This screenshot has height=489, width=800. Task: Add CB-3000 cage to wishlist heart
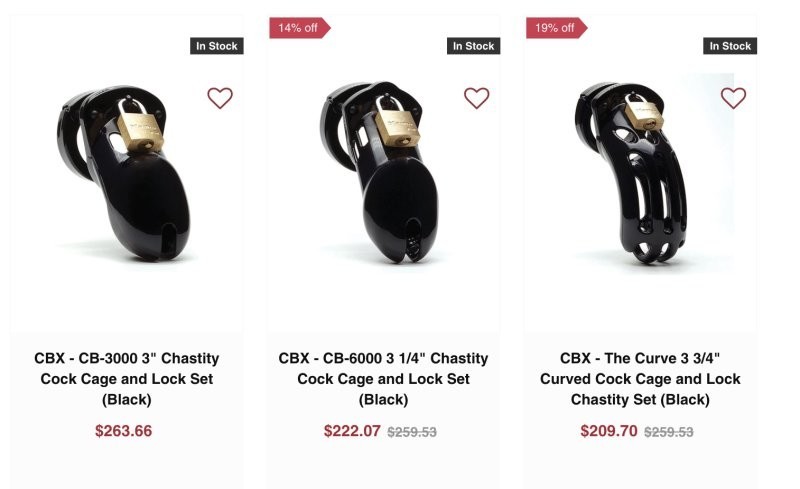tap(220, 98)
